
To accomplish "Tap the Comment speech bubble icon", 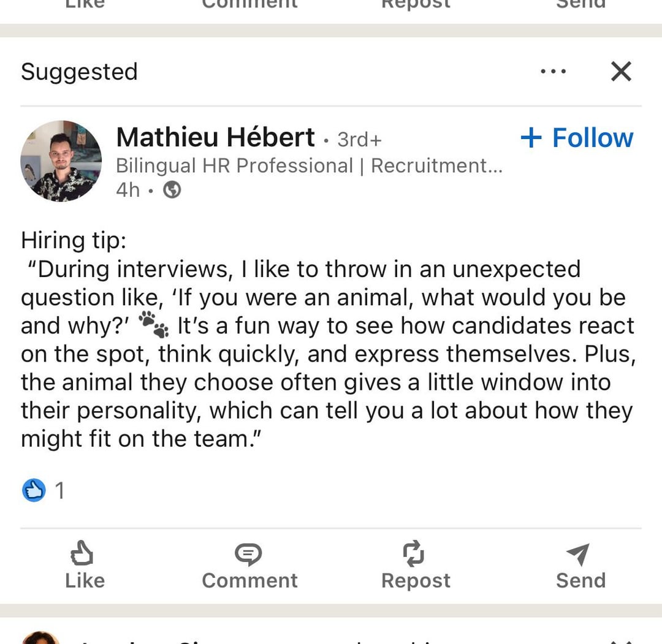I will pyautogui.click(x=248, y=554).
